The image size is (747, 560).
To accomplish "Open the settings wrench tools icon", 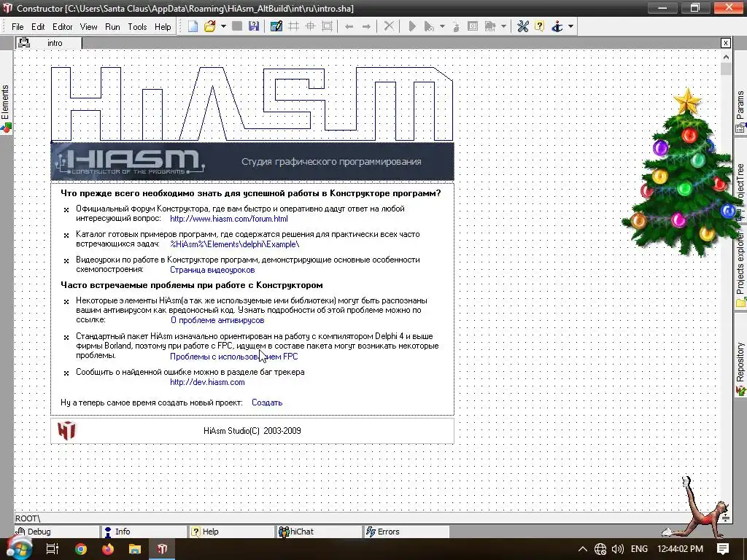I will tap(522, 27).
